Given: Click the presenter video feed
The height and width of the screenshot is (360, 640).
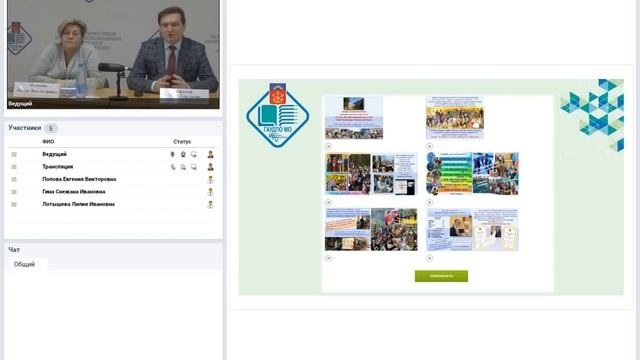Looking at the screenshot, I should (x=113, y=54).
